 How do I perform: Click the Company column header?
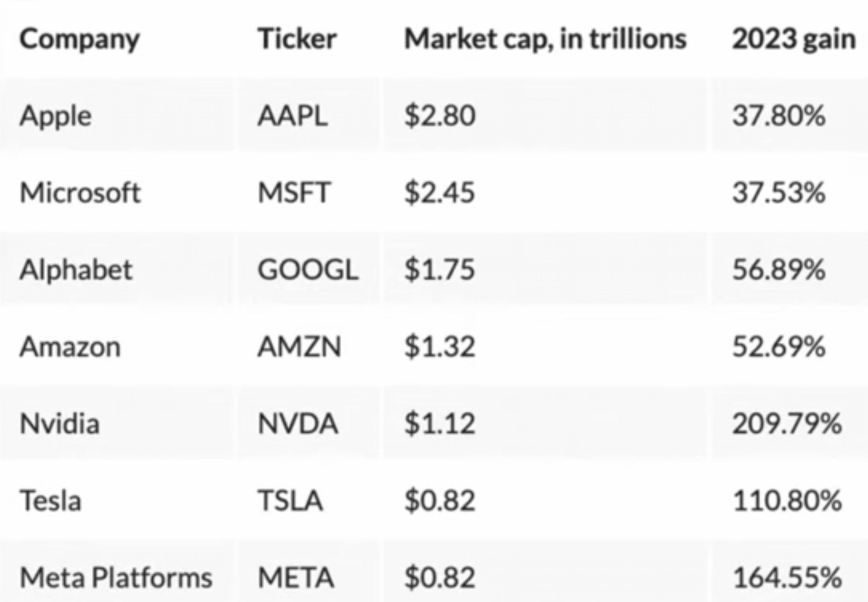click(80, 40)
